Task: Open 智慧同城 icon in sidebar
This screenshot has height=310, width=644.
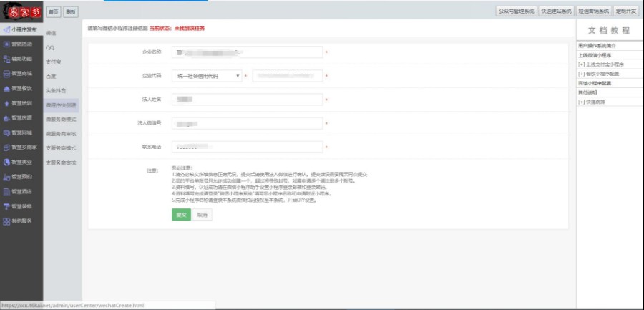Action: click(6, 132)
